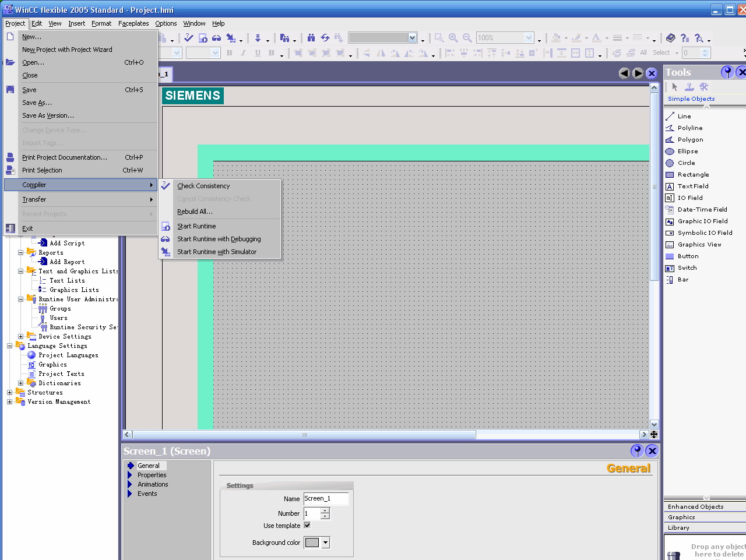Image resolution: width=746 pixels, height=560 pixels.
Task: Click the binoculars Find icon in toolbar
Action: tap(311, 38)
